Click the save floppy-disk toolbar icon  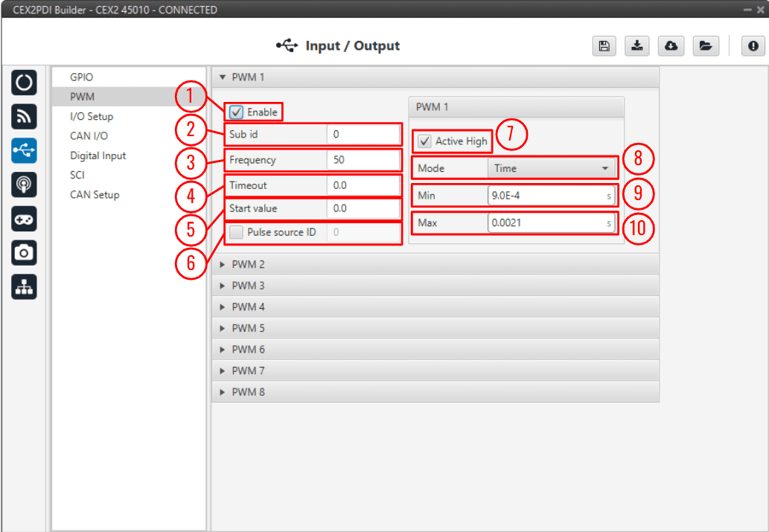click(604, 46)
